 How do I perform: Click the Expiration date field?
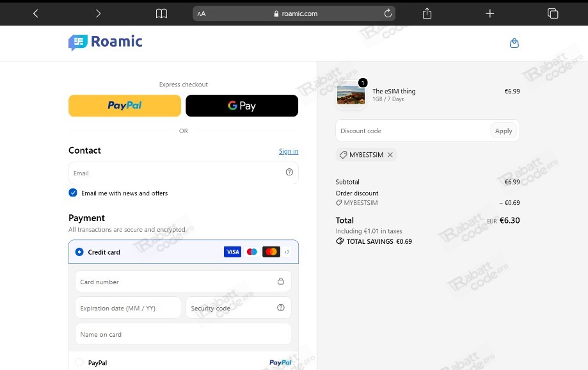click(128, 308)
